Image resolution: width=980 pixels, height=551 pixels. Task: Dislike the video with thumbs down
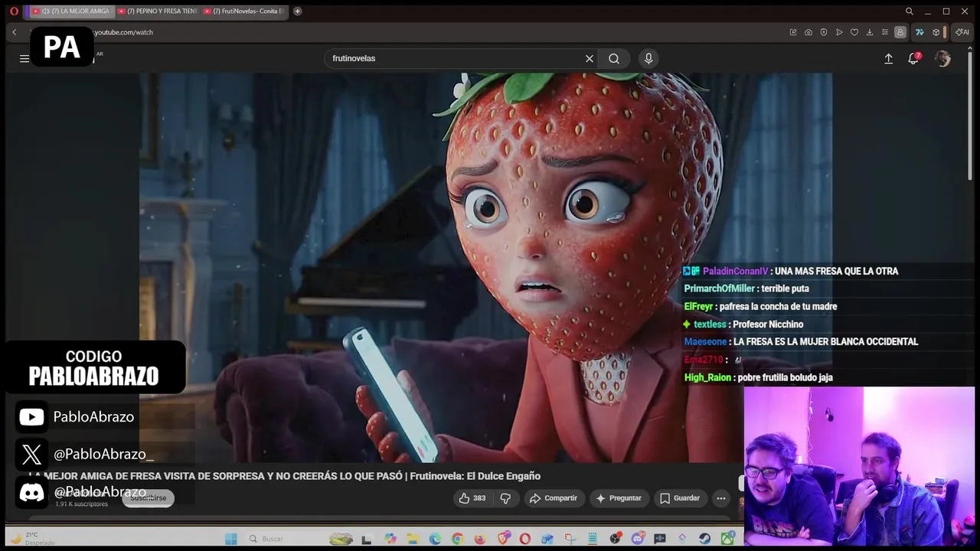[505, 498]
